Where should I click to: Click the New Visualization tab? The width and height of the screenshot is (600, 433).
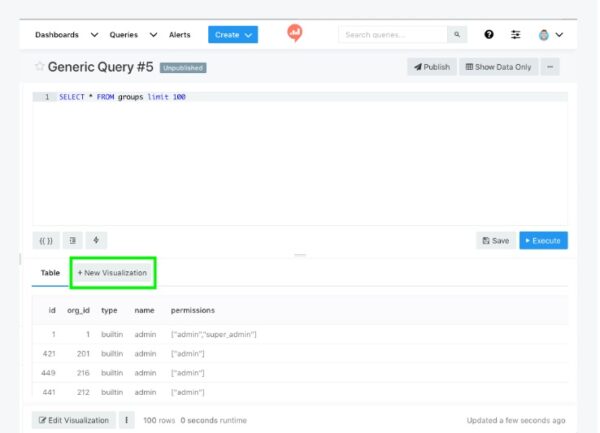click(x=112, y=273)
